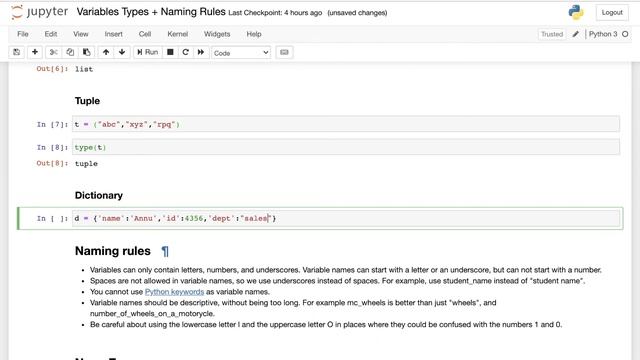
Task: Open the Widgets menu
Action: 217,34
